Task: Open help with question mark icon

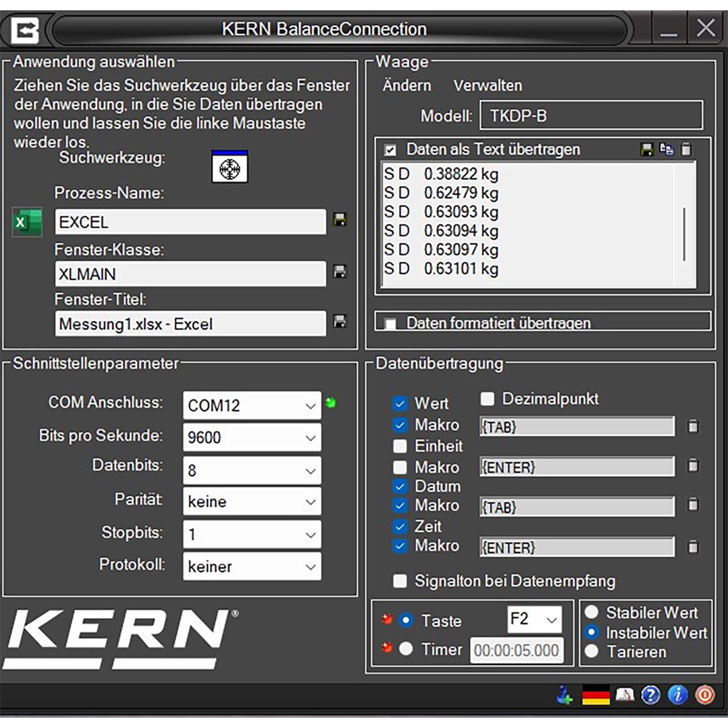Action: (x=651, y=695)
